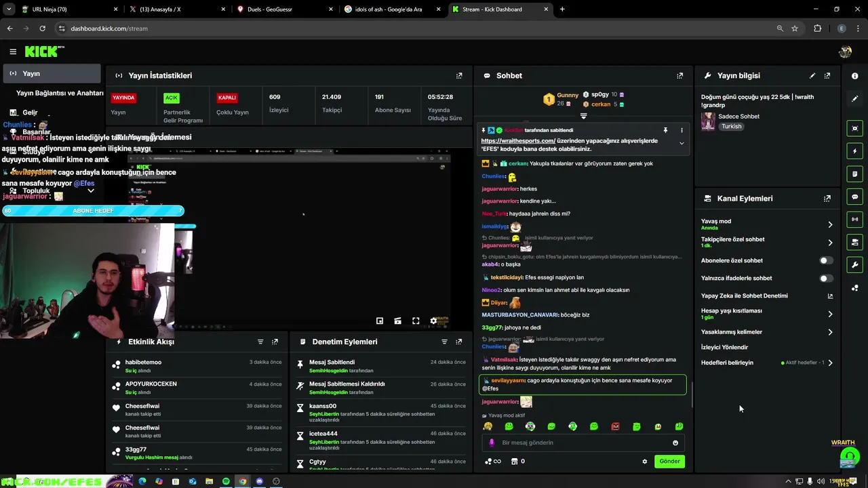Click the Sadece Sohbet category thumbnail
This screenshot has width=868, height=488.
tap(708, 121)
